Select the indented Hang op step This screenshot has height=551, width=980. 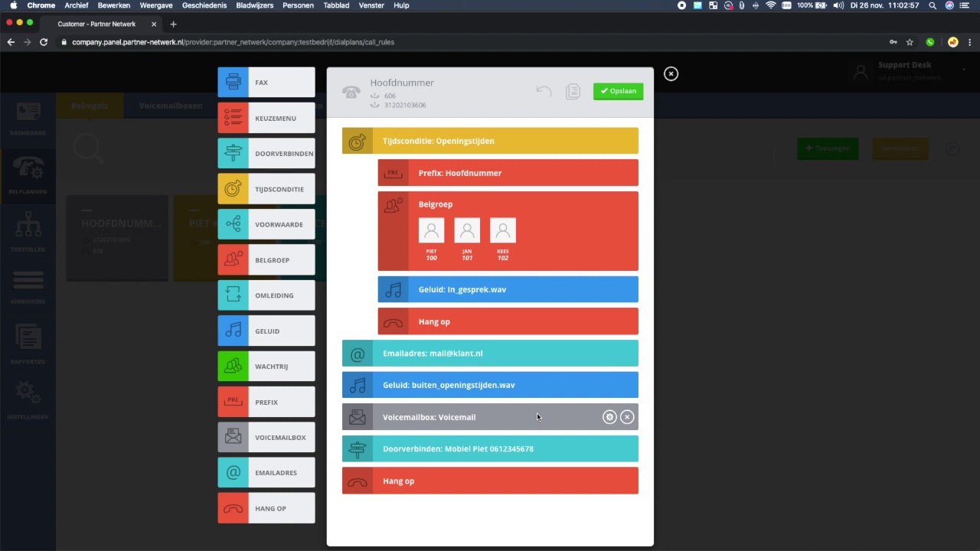pyautogui.click(x=508, y=321)
